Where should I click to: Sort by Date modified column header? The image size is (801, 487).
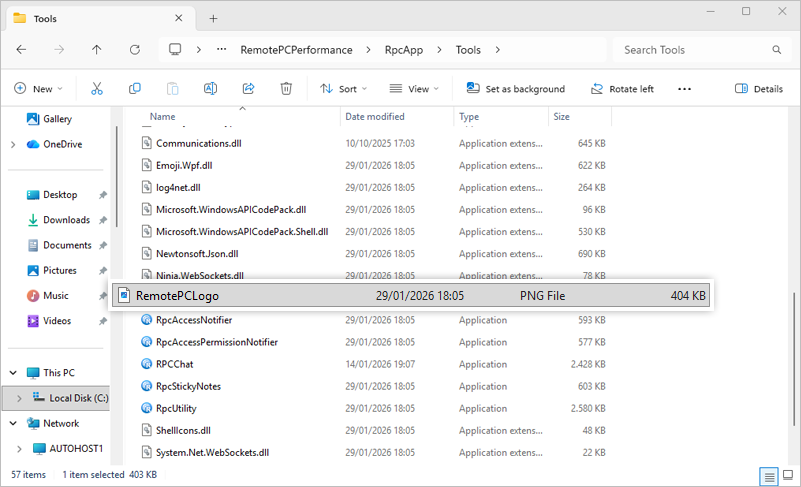tap(375, 117)
